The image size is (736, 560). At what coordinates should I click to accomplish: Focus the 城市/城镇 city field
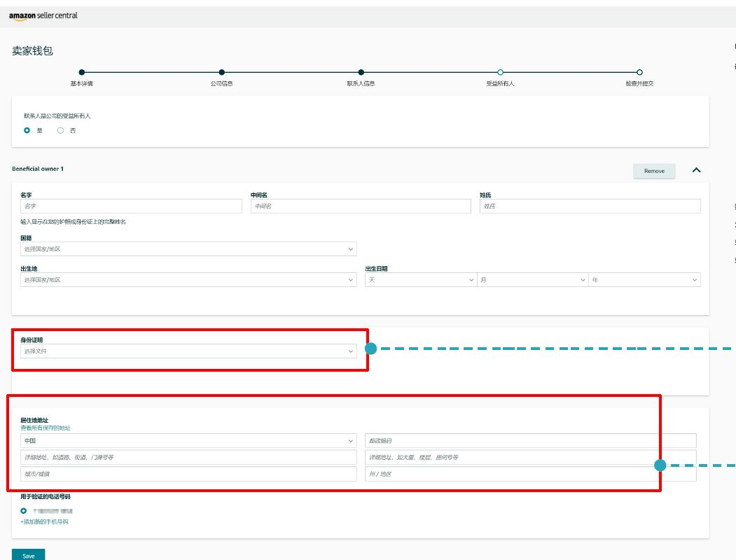pos(188,474)
